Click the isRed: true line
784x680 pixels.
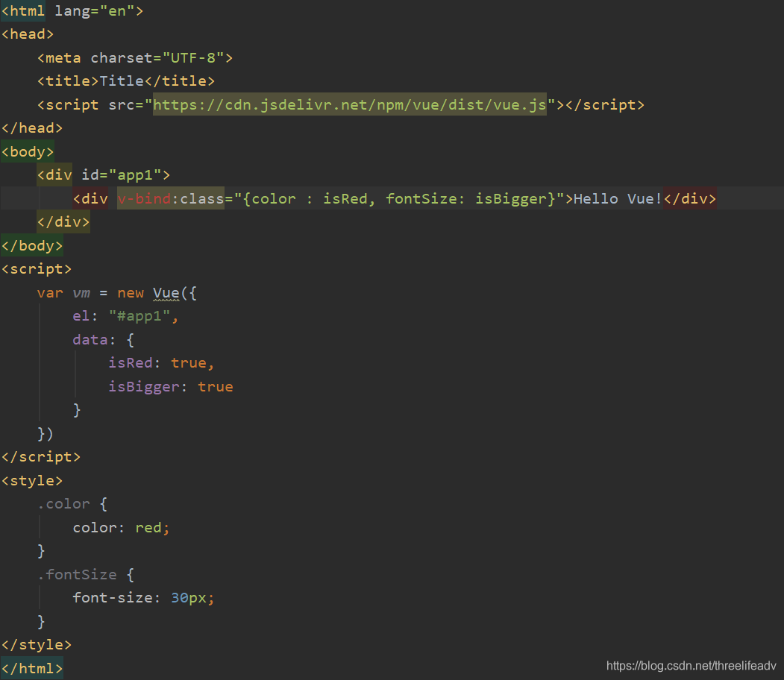(162, 362)
